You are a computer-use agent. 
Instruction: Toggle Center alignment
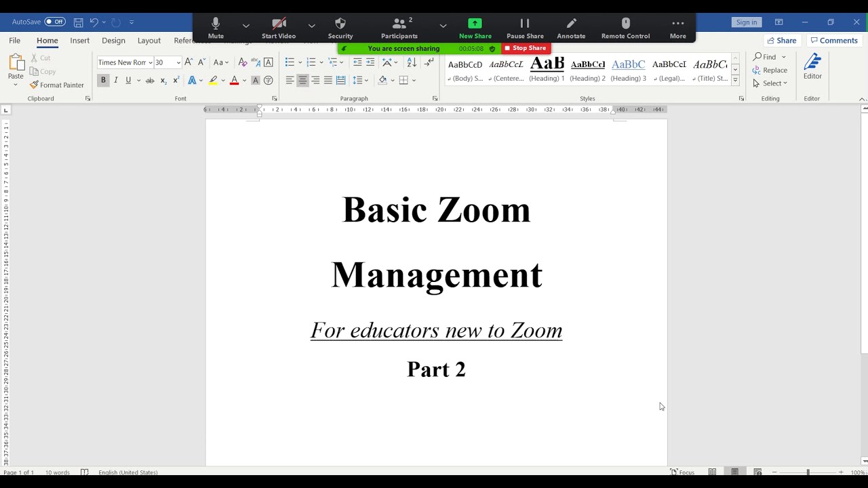[302, 80]
